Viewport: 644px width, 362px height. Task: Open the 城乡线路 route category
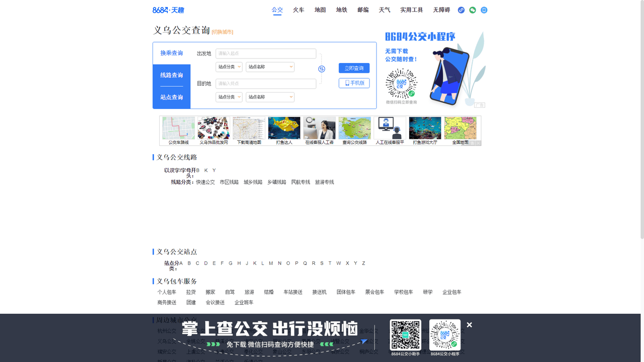(x=253, y=182)
